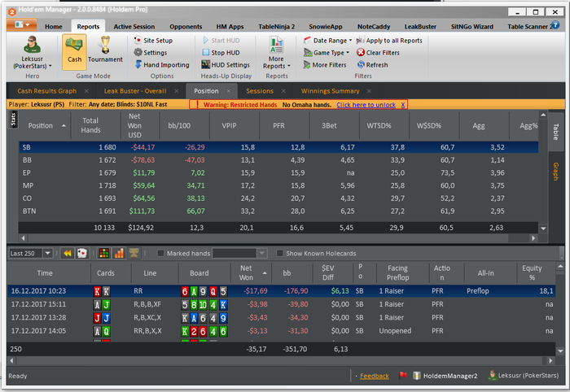Screen dimensions: 570x392
Task: Click the More Reports icon
Action: (x=276, y=45)
